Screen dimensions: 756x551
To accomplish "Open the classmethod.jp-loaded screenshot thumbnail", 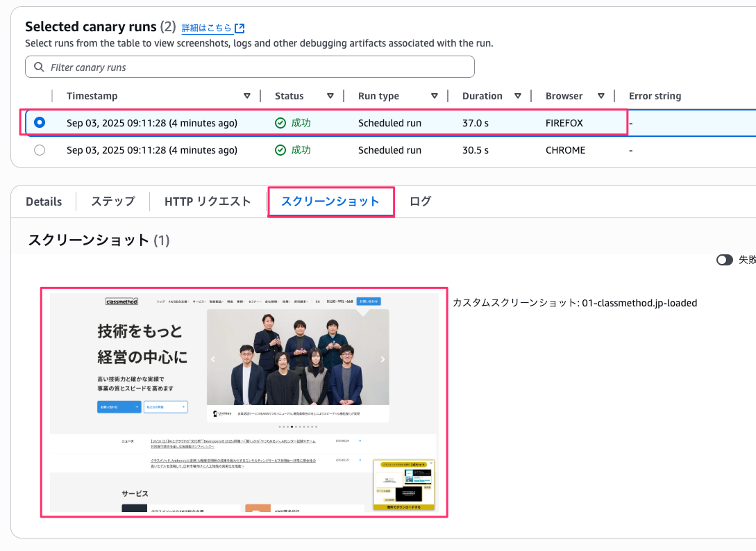I will coord(244,402).
